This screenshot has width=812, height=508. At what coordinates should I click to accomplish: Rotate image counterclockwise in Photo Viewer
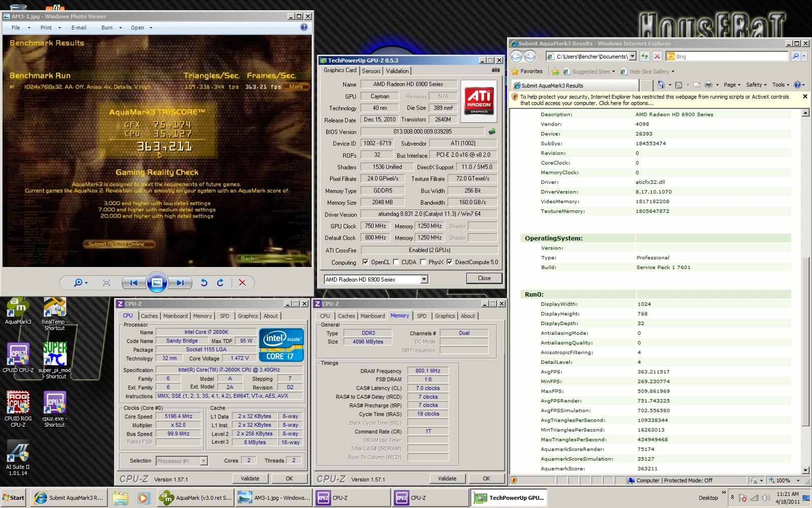(204, 283)
